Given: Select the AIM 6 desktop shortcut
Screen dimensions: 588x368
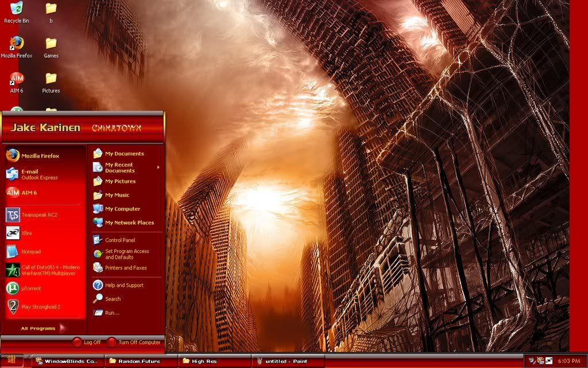Looking at the screenshot, I should click(x=17, y=82).
